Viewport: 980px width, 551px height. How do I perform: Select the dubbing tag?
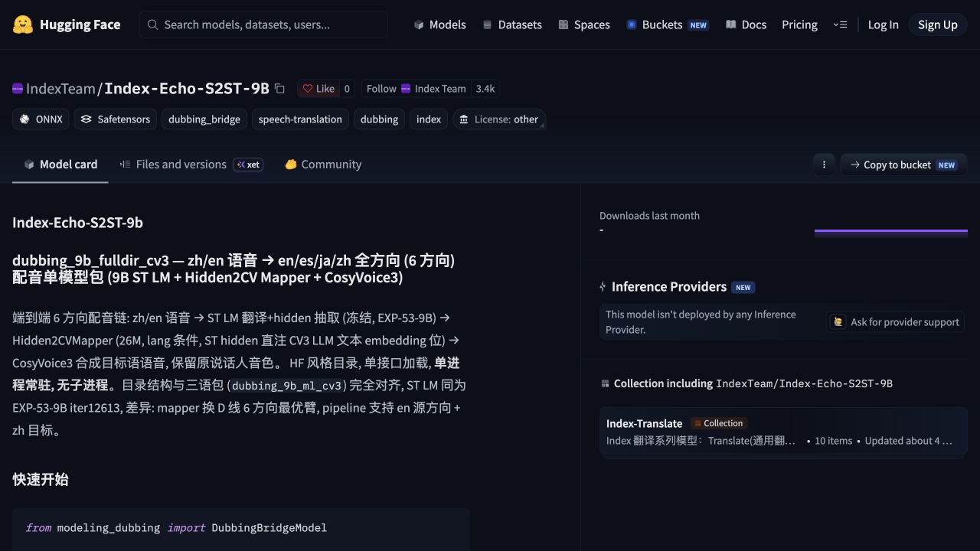pyautogui.click(x=379, y=119)
